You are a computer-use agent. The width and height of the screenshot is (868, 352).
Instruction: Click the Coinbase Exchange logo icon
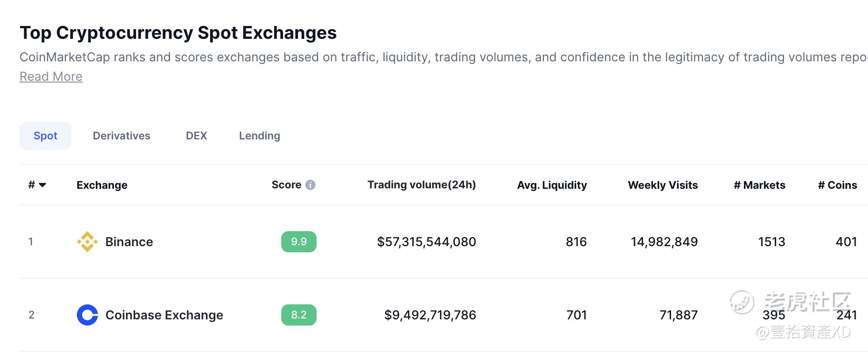click(87, 315)
